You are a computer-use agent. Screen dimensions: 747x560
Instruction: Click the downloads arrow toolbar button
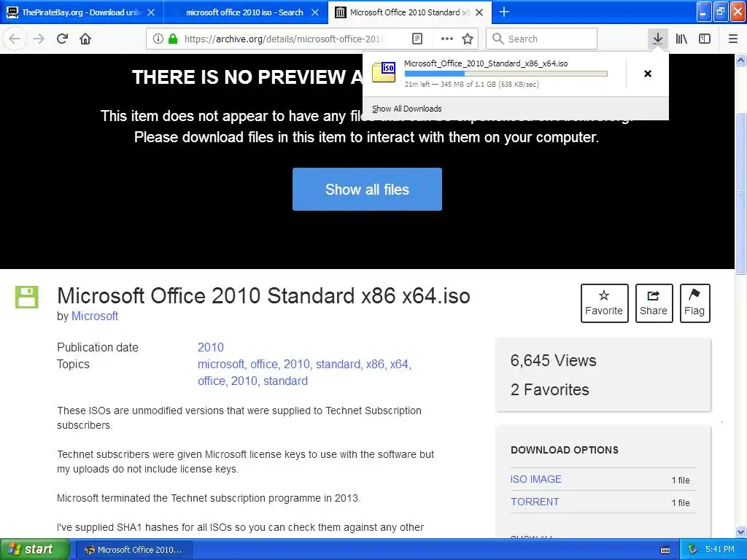click(657, 39)
